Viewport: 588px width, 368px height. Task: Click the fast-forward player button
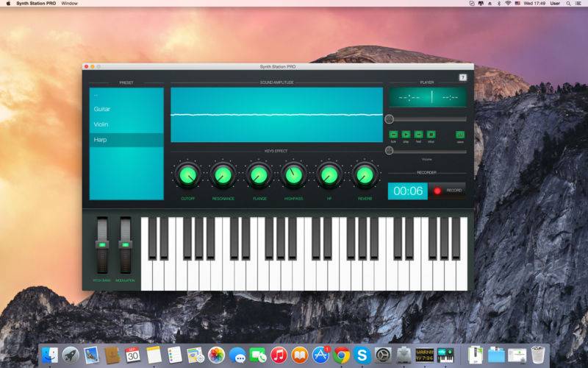coord(418,135)
